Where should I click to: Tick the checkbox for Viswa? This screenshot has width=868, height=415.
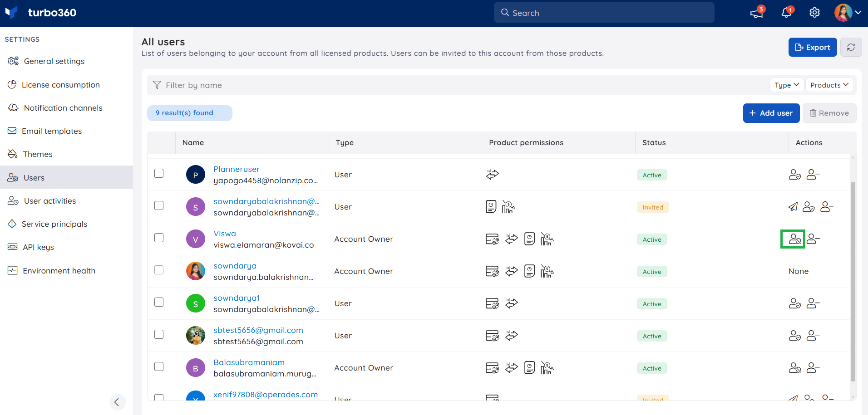(x=159, y=238)
